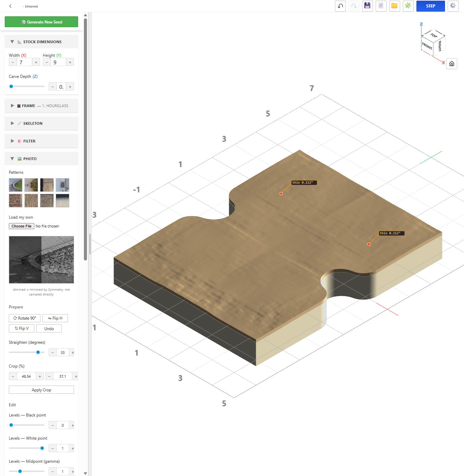The width and height of the screenshot is (464, 476).
Task: Select the first pattern thumbnail
Action: coord(16,185)
